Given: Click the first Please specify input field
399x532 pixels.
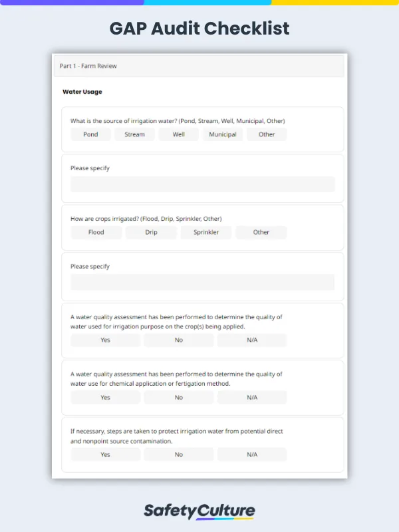Looking at the screenshot, I should click(202, 184).
